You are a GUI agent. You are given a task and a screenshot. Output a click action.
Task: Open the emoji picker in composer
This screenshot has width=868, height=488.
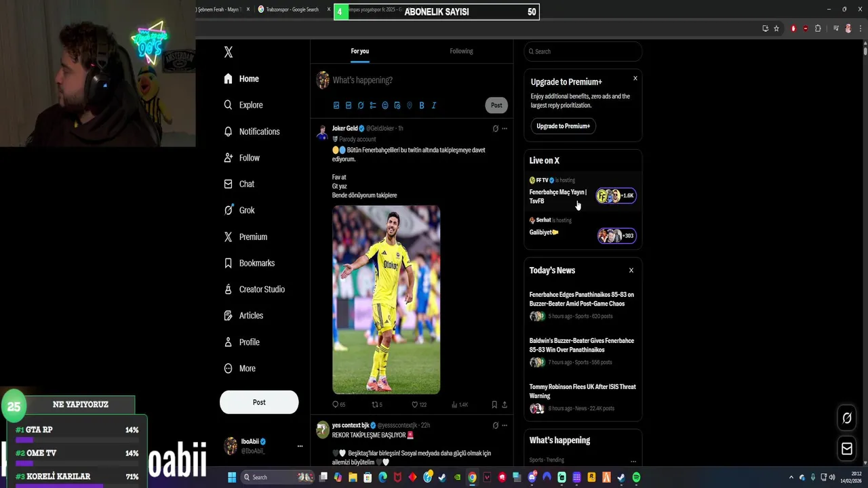pos(385,105)
